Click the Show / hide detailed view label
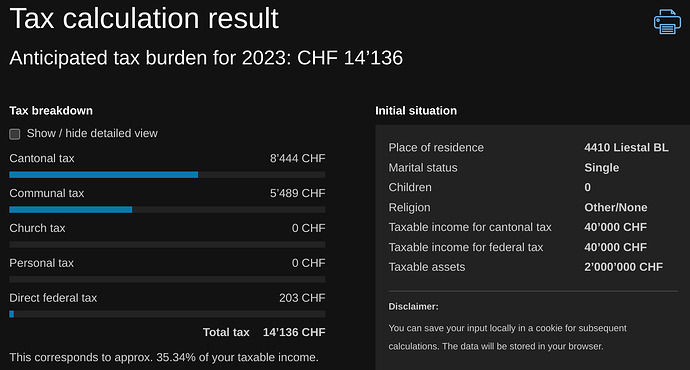 (92, 133)
